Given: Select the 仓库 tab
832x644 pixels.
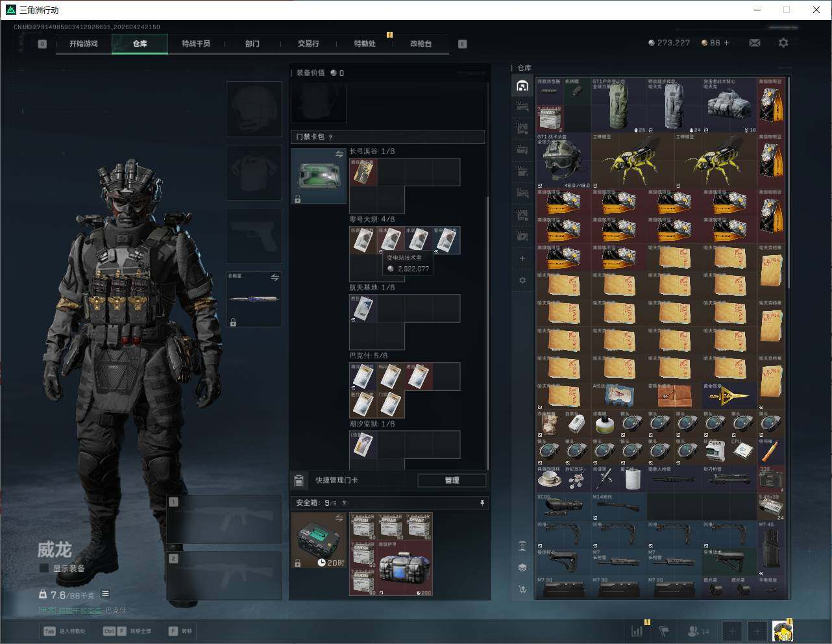Looking at the screenshot, I should [140, 43].
